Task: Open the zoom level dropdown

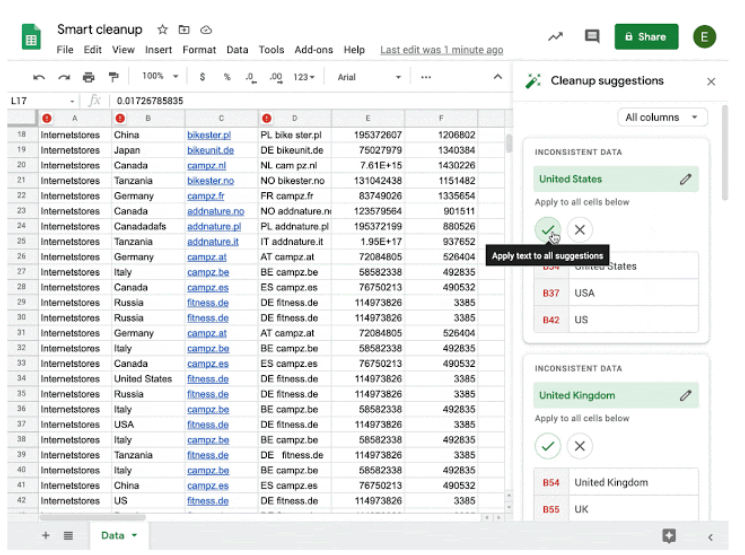Action: (x=160, y=76)
